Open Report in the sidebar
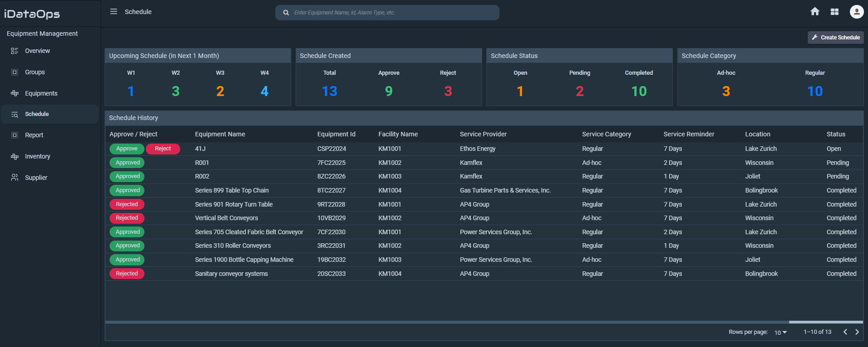 (x=34, y=135)
